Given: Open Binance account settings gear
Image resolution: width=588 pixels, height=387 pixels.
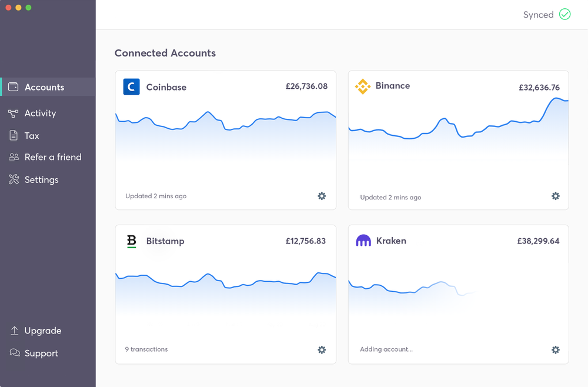Looking at the screenshot, I should pos(556,196).
